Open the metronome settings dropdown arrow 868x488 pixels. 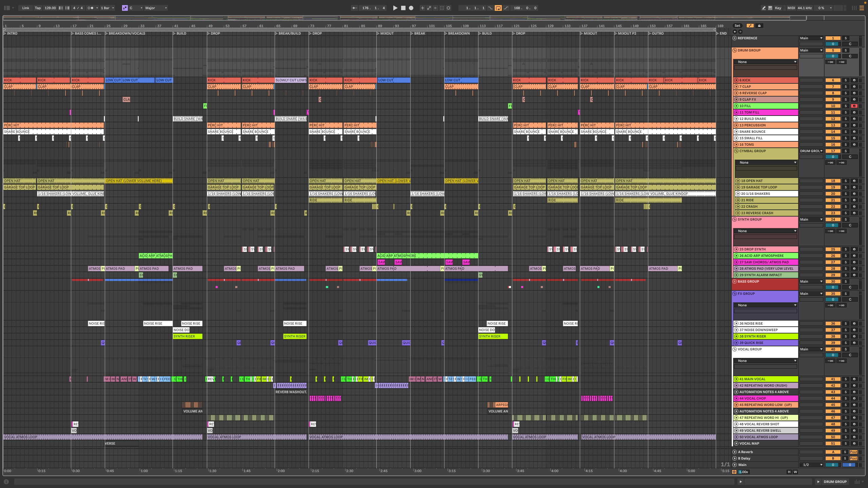97,8
